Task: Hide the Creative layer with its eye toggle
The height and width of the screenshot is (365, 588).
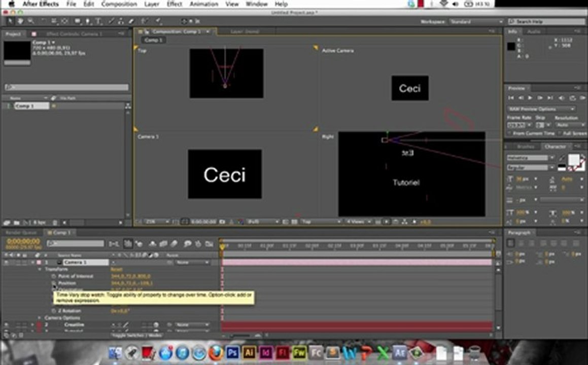Action: point(7,324)
